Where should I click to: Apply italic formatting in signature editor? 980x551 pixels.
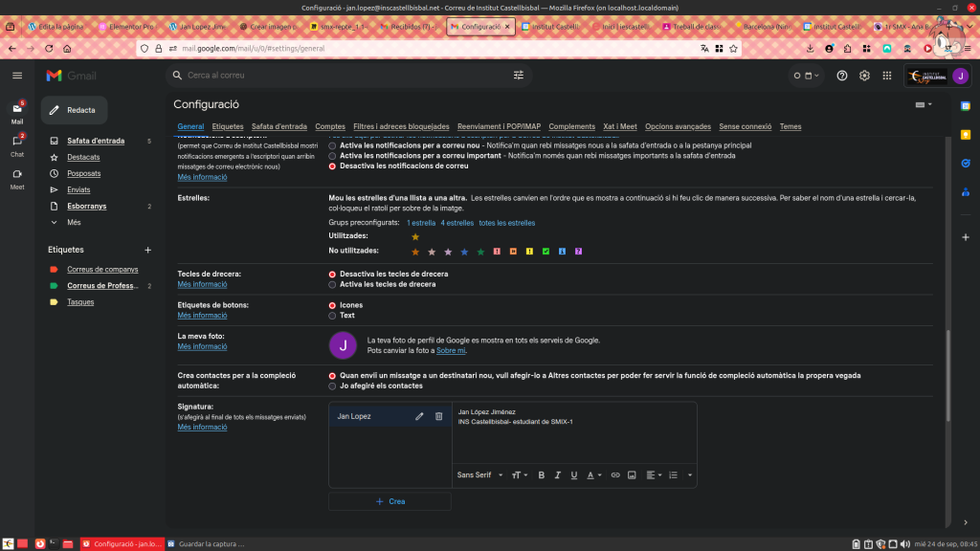[557, 474]
